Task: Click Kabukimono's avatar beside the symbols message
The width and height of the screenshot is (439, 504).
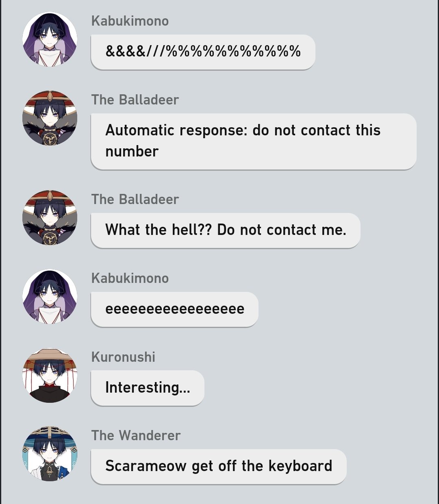Action: click(x=50, y=39)
